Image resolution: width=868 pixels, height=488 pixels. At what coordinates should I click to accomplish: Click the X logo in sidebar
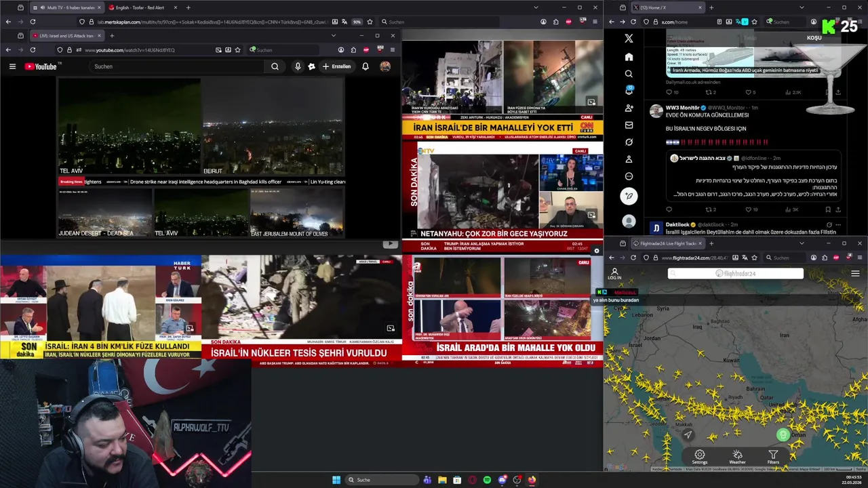point(629,39)
